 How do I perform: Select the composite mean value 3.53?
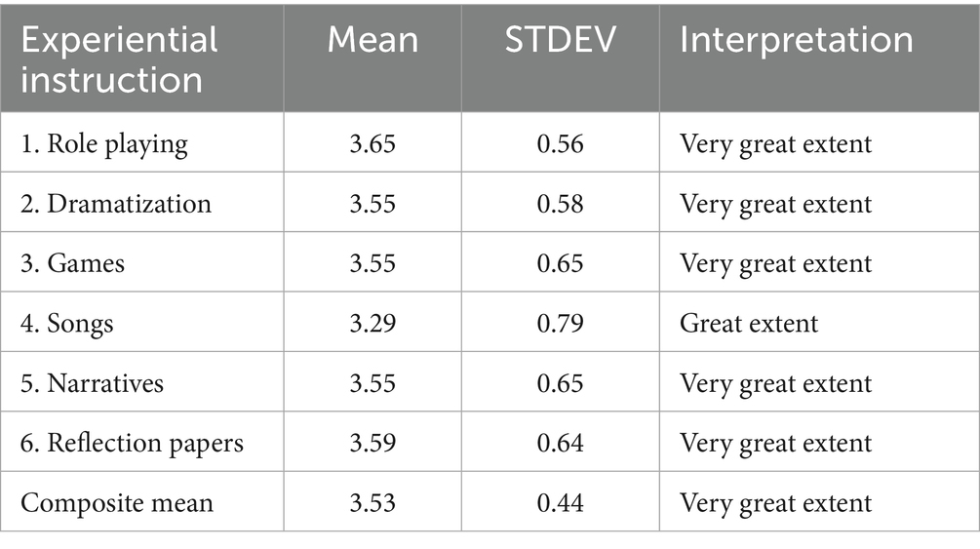(x=372, y=502)
